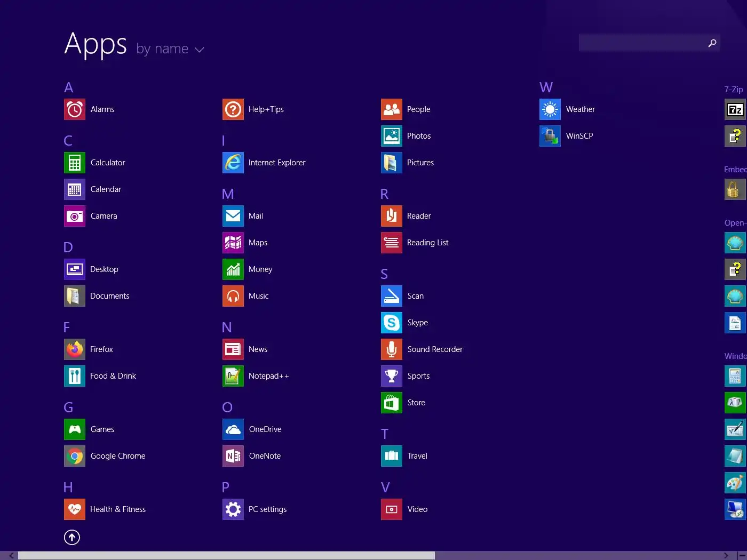Open the Store app icon
This screenshot has height=560, width=747.
click(392, 403)
